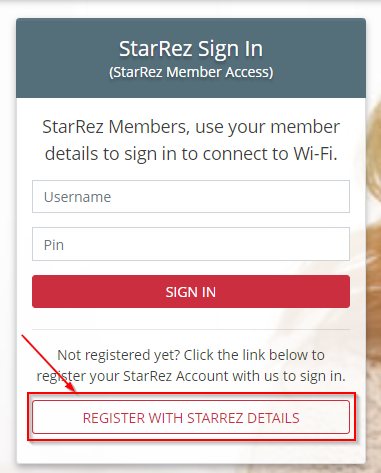Click the Wi-Fi instruction paragraph text
Image resolution: width=381 pixels, height=473 pixels.
pos(191,140)
